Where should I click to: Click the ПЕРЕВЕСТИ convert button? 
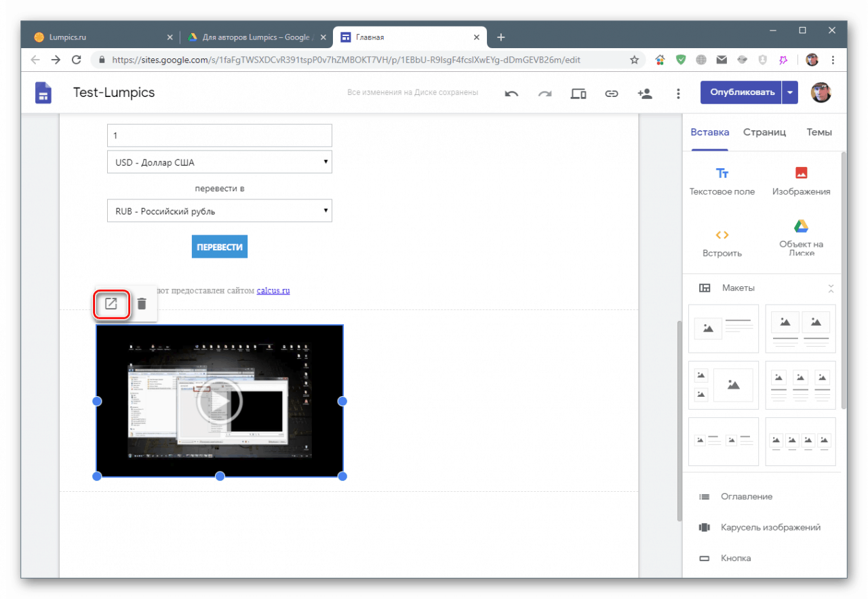click(220, 247)
